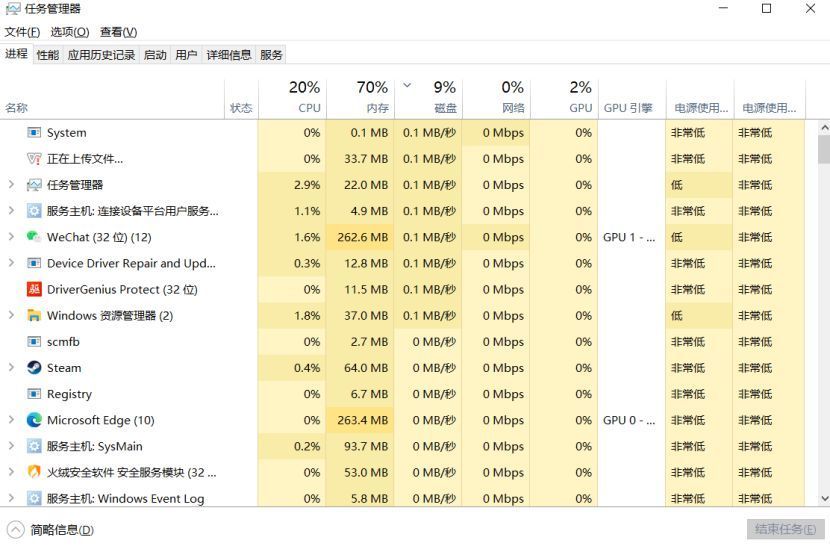Expand the 服务主机: SysMain entry
Screen dimensions: 830x549
pyautogui.click(x=11, y=446)
